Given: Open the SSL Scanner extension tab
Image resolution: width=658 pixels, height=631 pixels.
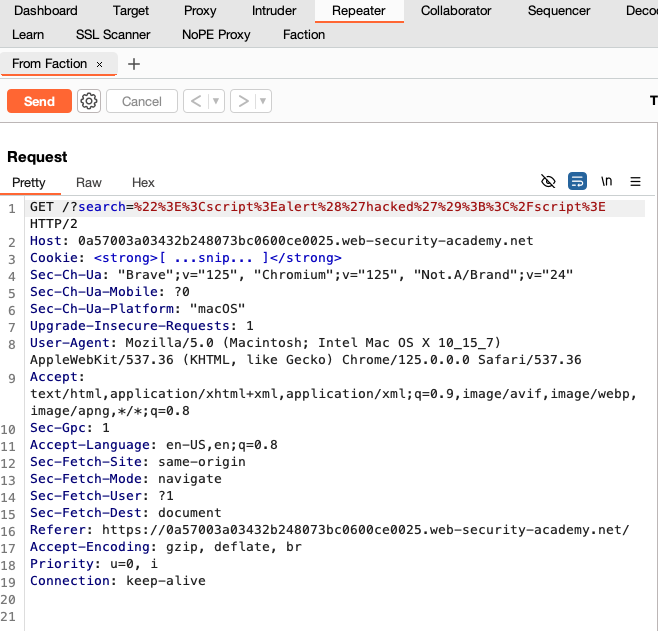Looking at the screenshot, I should click(113, 34).
